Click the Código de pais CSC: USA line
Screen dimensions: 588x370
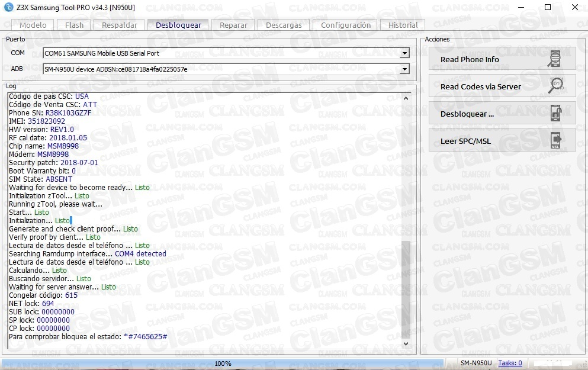[49, 96]
